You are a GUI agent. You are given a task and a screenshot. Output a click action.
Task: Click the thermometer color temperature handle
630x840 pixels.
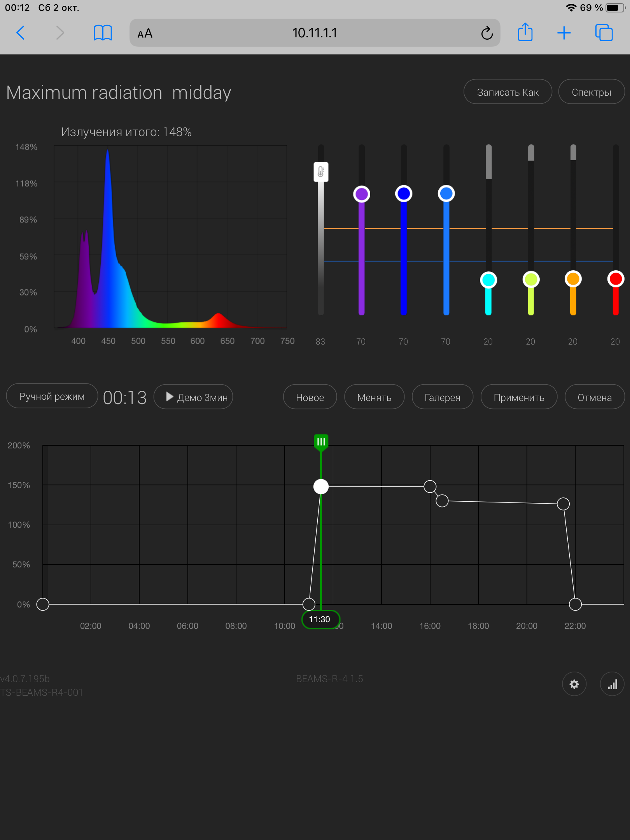click(x=321, y=172)
